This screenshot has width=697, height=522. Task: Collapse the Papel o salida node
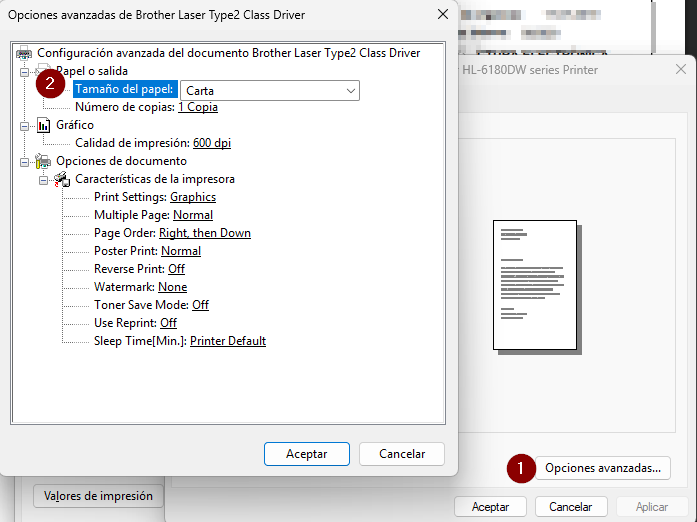(24, 72)
